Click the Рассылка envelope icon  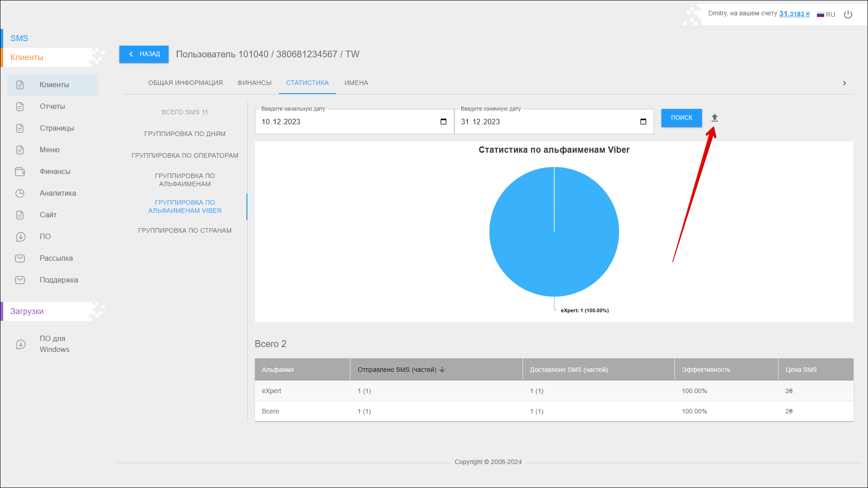tap(20, 258)
